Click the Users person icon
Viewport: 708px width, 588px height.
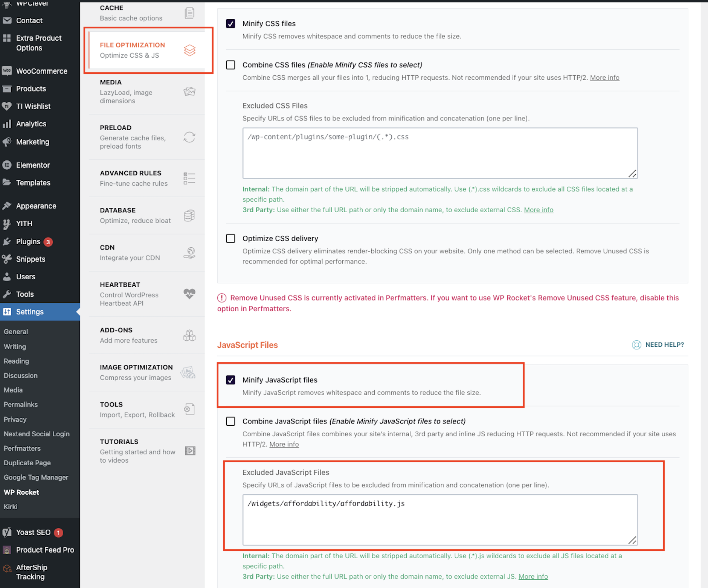[7, 277]
